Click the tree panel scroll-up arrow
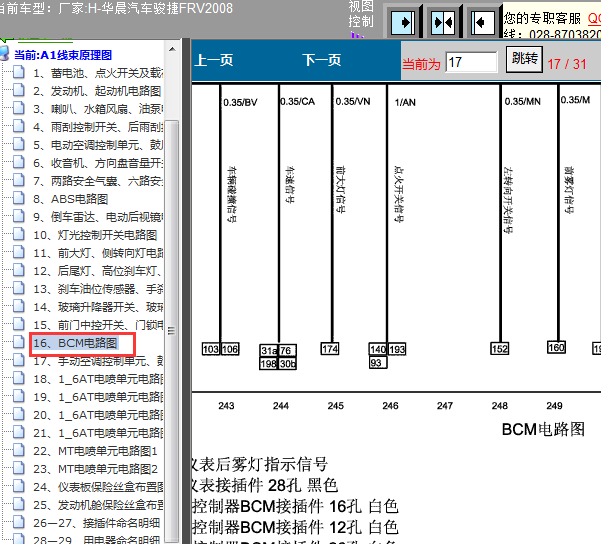This screenshot has height=544, width=601. [172, 49]
